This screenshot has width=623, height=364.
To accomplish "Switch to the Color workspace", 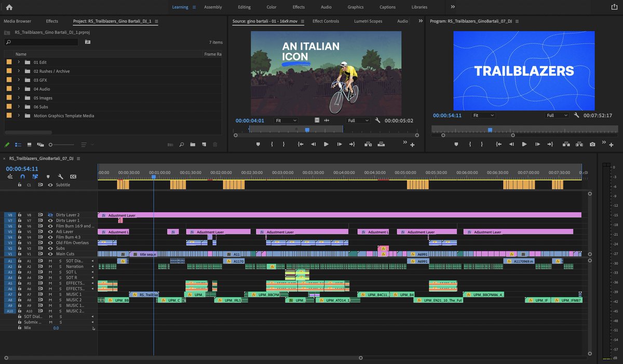I will pyautogui.click(x=272, y=7).
